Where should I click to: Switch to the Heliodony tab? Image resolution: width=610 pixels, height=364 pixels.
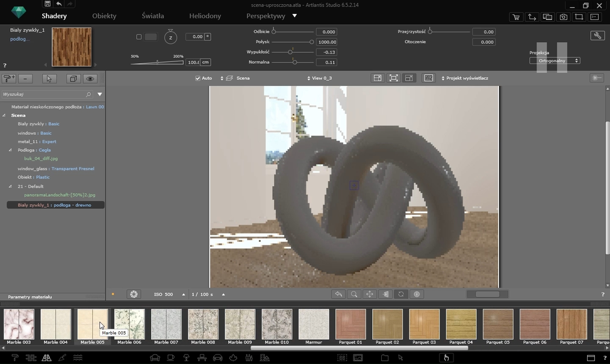coord(205,16)
